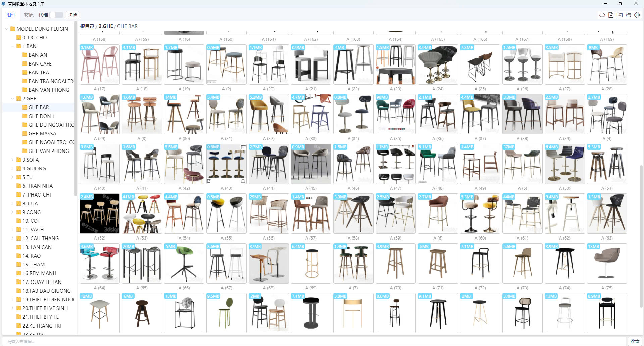Click the 搜索 search button

[635, 341]
